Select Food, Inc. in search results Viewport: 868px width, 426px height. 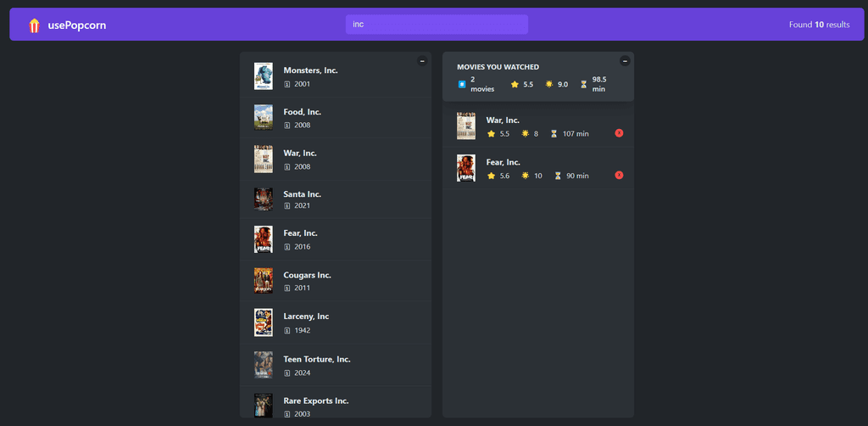[336, 117]
